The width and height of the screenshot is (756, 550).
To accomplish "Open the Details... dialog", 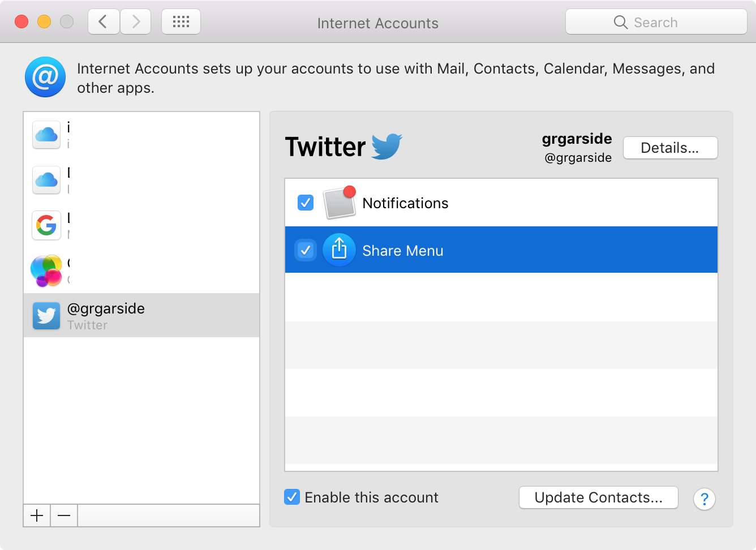I will click(x=670, y=148).
